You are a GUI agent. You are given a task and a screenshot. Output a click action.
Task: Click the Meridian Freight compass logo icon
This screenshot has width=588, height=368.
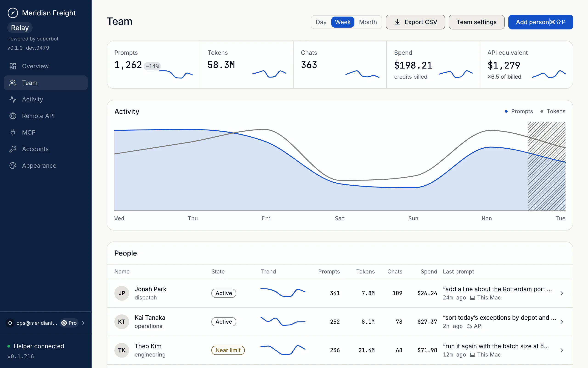pyautogui.click(x=13, y=13)
